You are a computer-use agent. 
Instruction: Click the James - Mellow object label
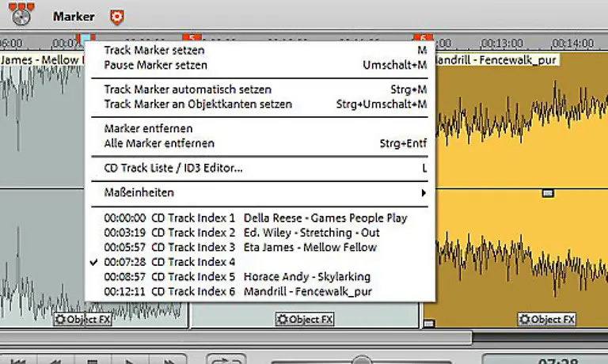tap(42, 60)
